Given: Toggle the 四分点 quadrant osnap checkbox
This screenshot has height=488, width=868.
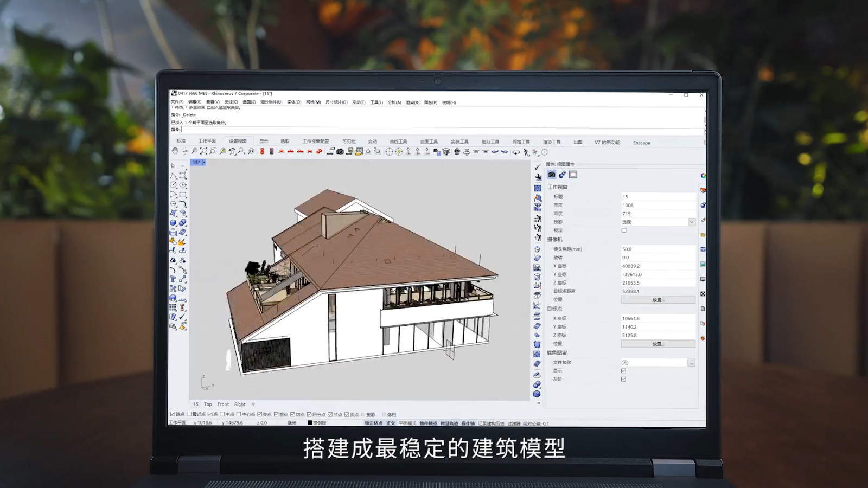Looking at the screenshot, I should 309,414.
